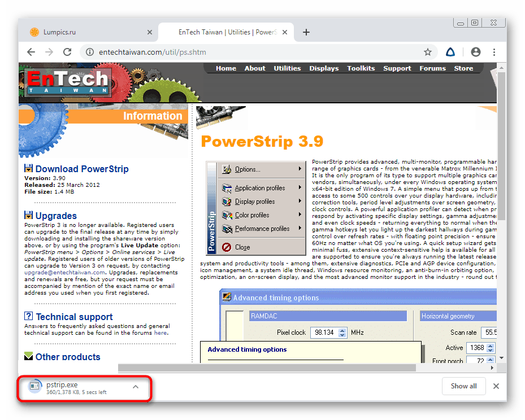The height and width of the screenshot is (420, 525).
Task: Close the Lumpics.ru tab
Action: [150, 32]
